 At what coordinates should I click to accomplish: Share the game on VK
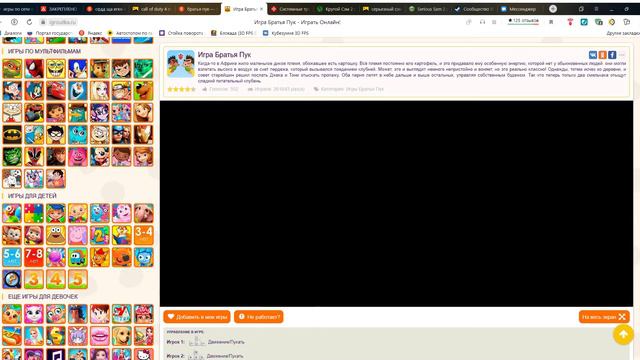coord(593,55)
